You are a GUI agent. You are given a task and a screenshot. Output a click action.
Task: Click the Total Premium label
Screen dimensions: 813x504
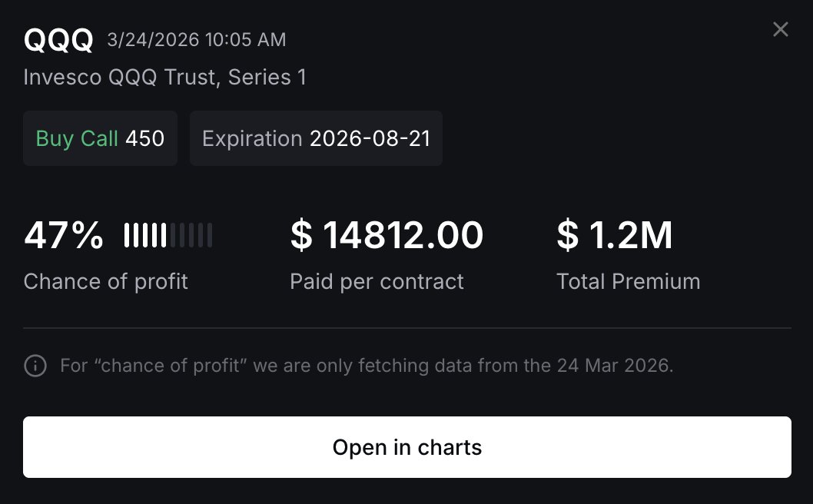628,281
